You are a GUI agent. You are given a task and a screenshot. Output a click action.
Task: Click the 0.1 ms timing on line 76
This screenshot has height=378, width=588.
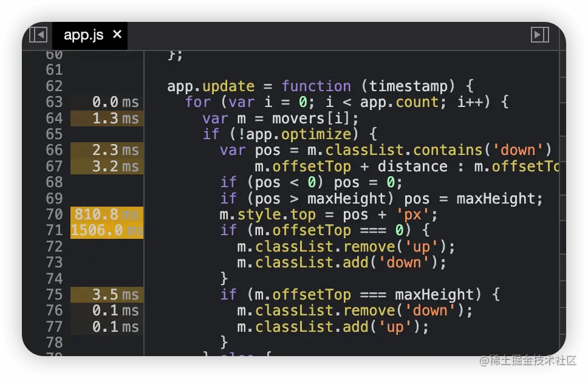(x=107, y=311)
